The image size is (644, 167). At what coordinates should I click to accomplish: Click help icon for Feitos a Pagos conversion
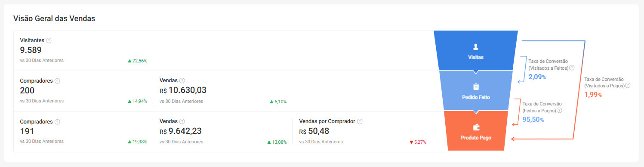559,111
